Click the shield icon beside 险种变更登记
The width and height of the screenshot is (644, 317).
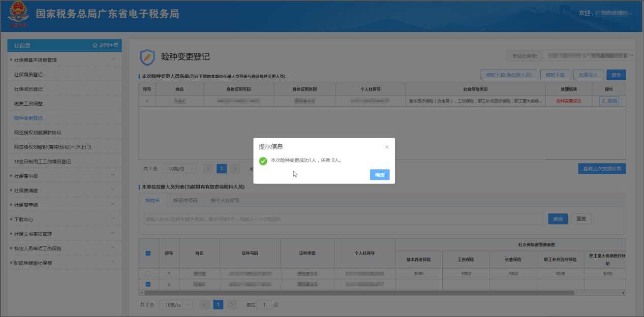tap(147, 57)
